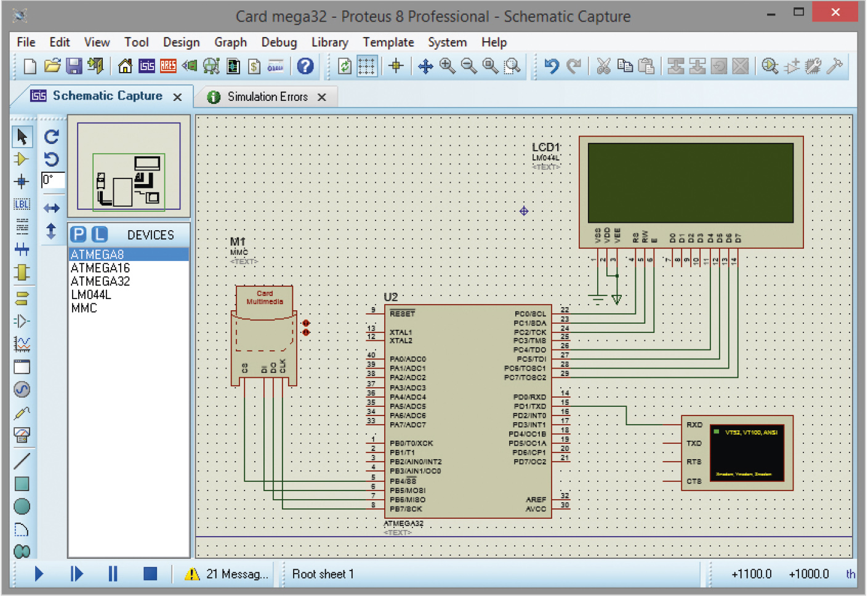The image size is (868, 597).
Task: Click the Step simulation button
Action: click(x=76, y=574)
